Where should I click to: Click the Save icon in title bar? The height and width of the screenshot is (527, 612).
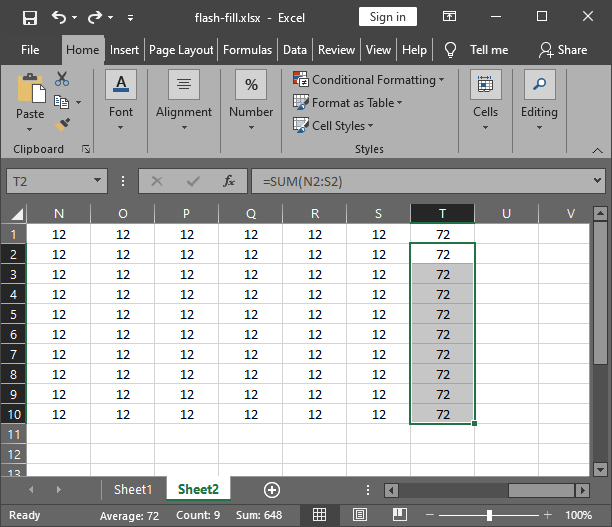[30, 18]
